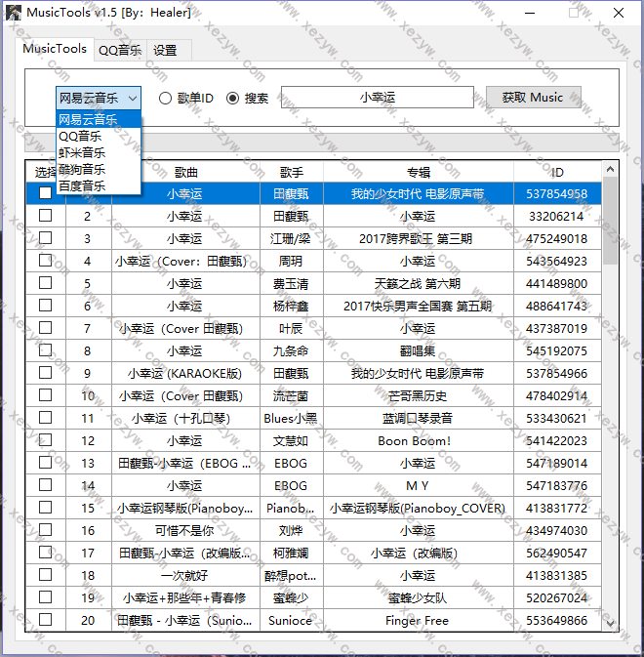Switch to the QQ音乐 tab
This screenshot has height=657, width=644.
pyautogui.click(x=120, y=51)
